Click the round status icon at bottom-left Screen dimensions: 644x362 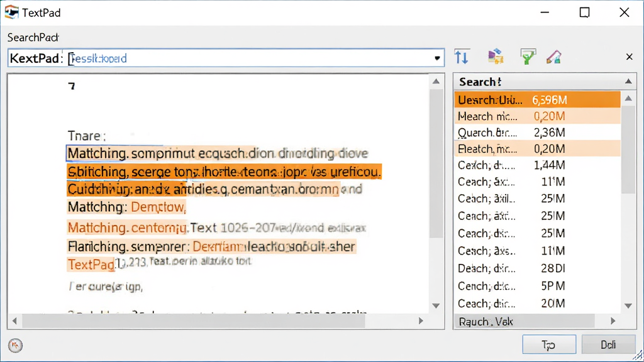[15, 346]
